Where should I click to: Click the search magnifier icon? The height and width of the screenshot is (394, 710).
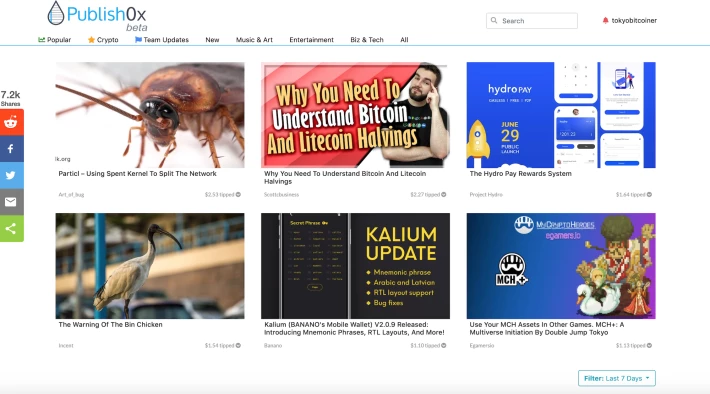[494, 20]
